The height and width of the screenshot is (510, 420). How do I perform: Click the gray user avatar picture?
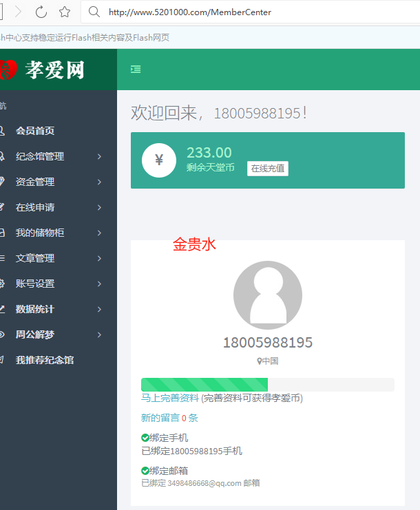point(268,295)
